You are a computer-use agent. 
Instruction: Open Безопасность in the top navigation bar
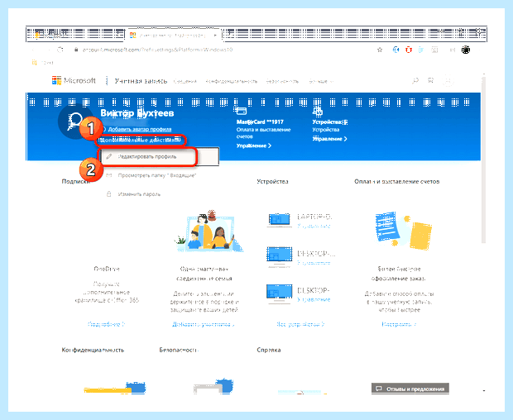click(282, 81)
